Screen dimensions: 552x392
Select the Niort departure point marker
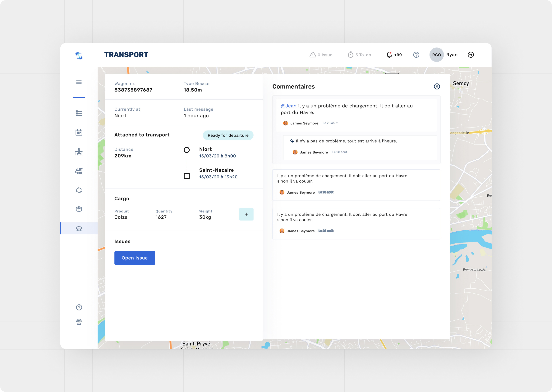click(x=186, y=150)
